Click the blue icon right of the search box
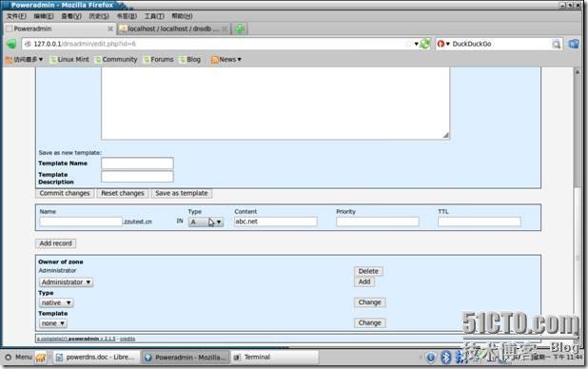This screenshot has width=588, height=369. click(574, 44)
